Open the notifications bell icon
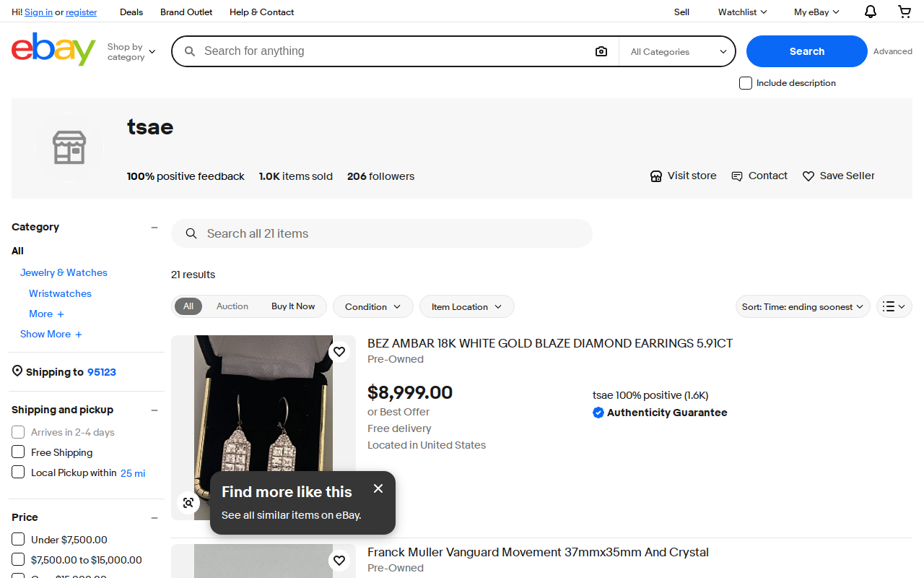 point(871,12)
